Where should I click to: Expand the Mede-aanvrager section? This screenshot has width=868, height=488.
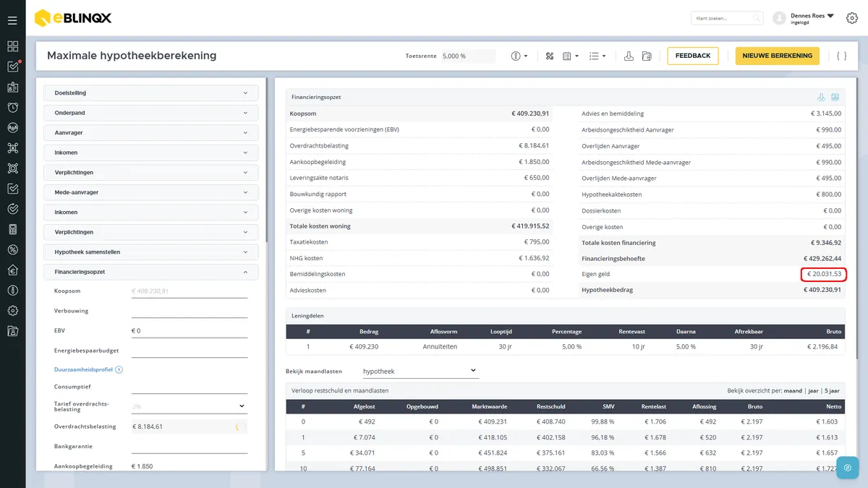click(151, 192)
